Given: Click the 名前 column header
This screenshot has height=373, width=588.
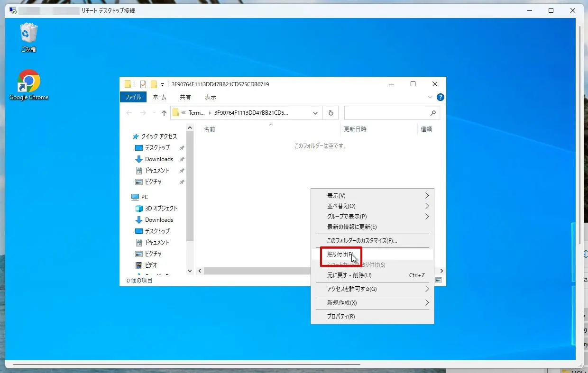Looking at the screenshot, I should [x=210, y=129].
